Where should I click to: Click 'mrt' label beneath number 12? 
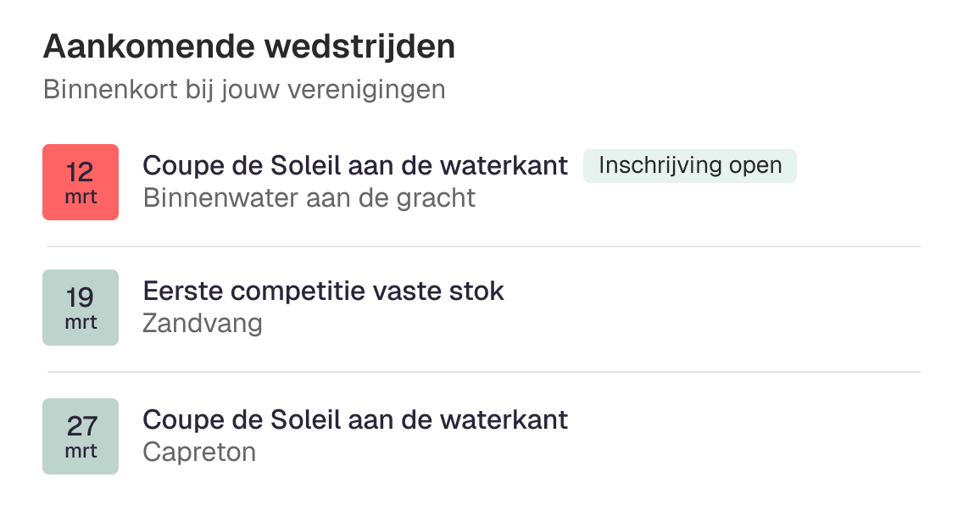(81, 197)
